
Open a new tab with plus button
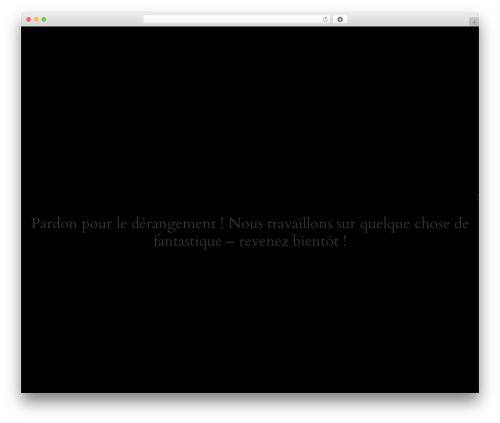click(474, 22)
